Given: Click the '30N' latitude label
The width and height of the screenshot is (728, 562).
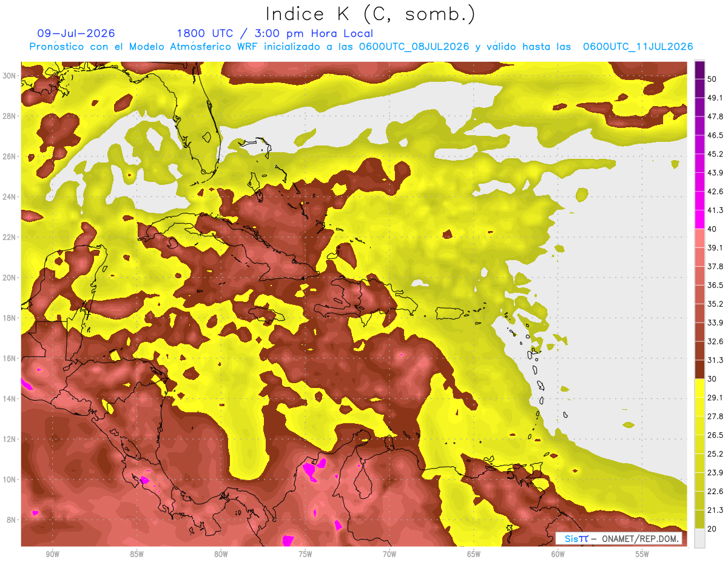Looking at the screenshot, I should pyautogui.click(x=9, y=76).
